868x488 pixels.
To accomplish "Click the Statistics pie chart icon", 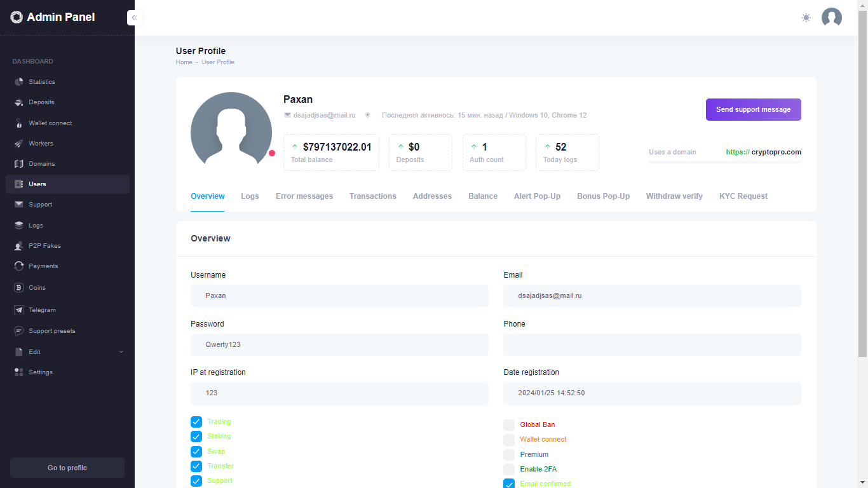I will coord(19,82).
